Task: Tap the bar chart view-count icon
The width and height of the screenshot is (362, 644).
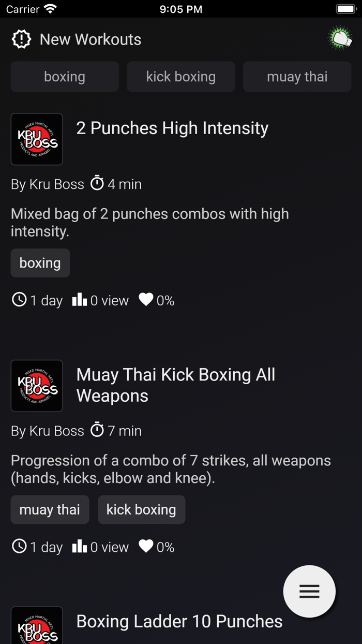Action: tap(79, 300)
